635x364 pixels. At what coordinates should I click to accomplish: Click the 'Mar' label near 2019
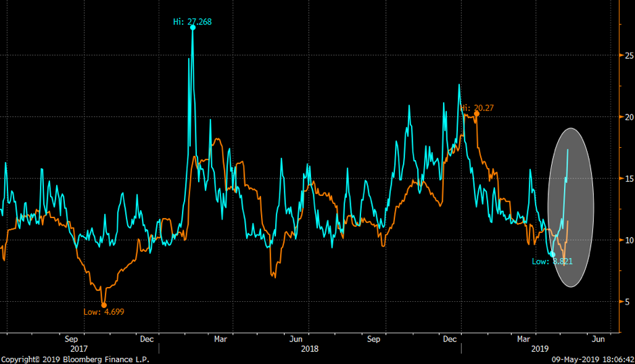523,339
